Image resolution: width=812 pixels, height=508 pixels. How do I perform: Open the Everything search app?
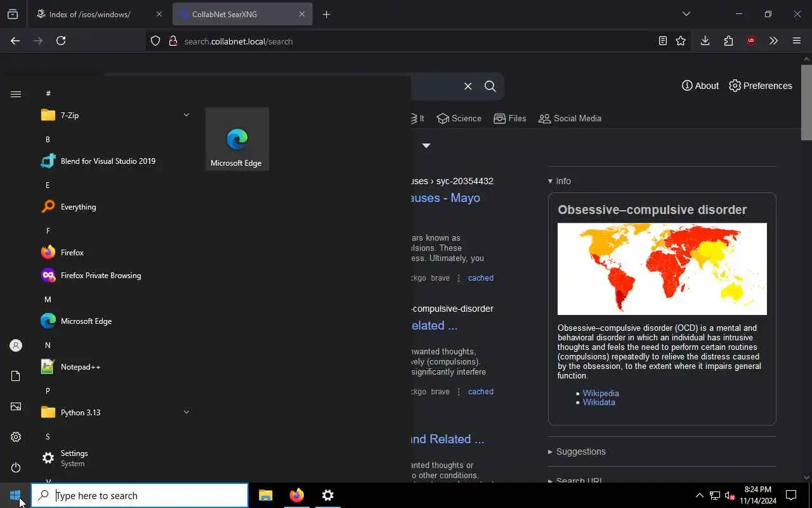[115, 206]
